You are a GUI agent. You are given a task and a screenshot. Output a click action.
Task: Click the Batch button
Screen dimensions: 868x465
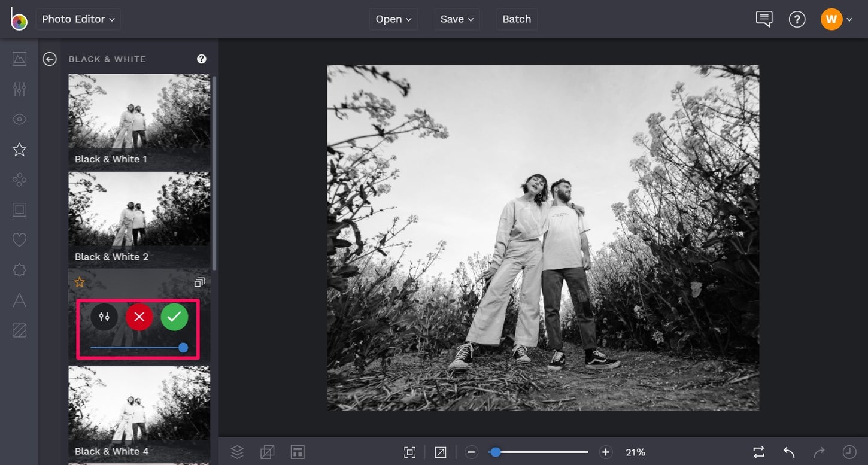[x=517, y=19]
